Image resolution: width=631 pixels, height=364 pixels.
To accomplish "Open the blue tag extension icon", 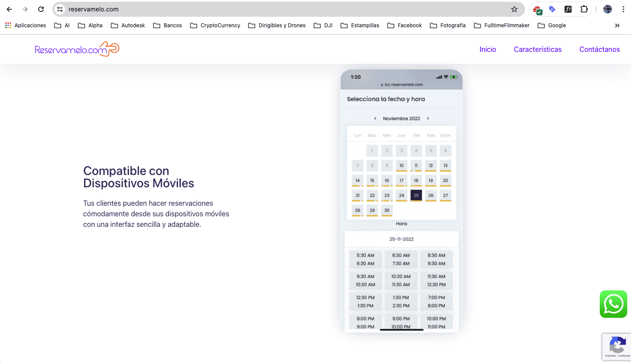I will 552,9.
